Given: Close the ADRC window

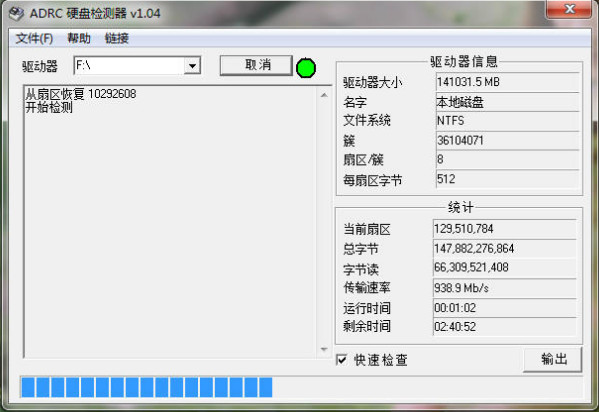Looking at the screenshot, I should point(569,9).
